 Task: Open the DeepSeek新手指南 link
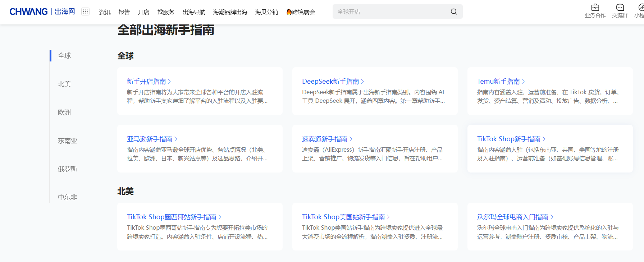(x=330, y=82)
